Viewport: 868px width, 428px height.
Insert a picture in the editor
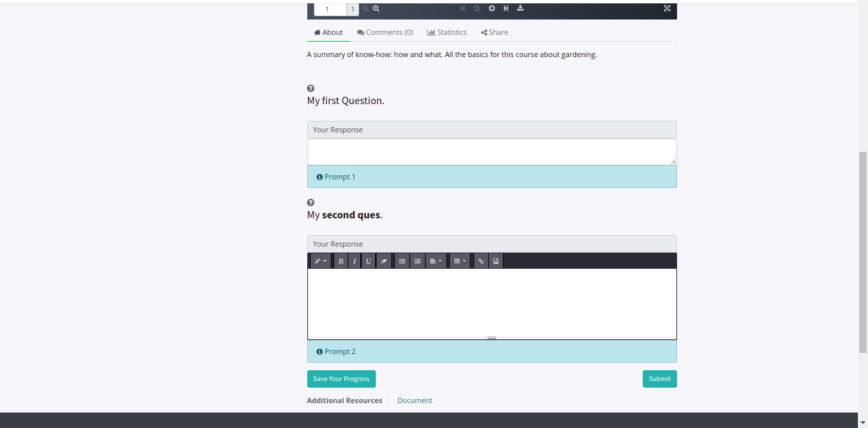click(496, 261)
